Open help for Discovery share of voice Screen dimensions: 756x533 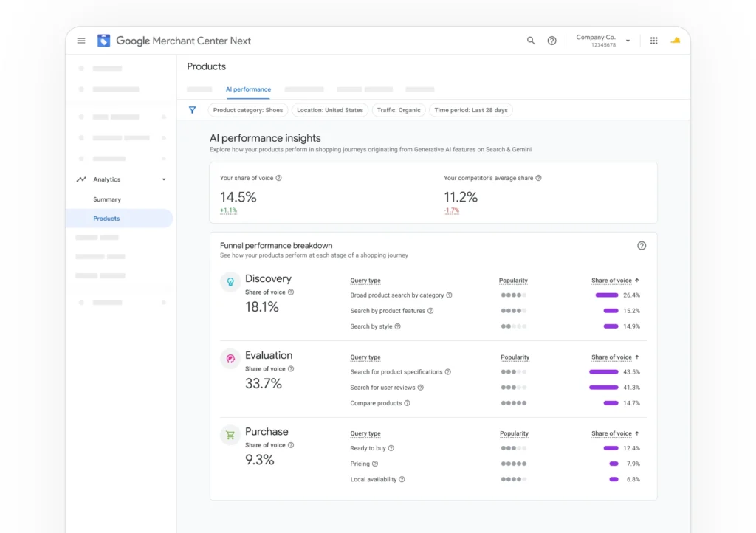click(291, 292)
